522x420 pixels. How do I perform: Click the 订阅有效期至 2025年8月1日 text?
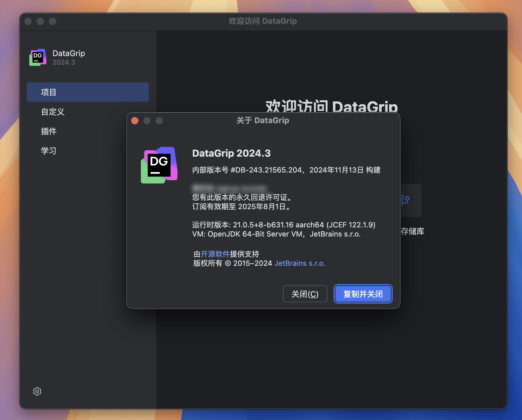(x=241, y=207)
